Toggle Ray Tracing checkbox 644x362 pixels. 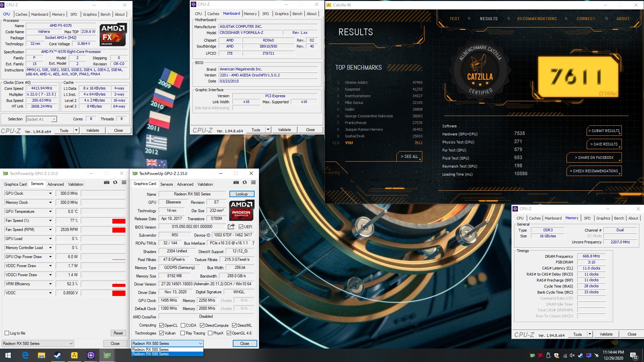point(182,333)
